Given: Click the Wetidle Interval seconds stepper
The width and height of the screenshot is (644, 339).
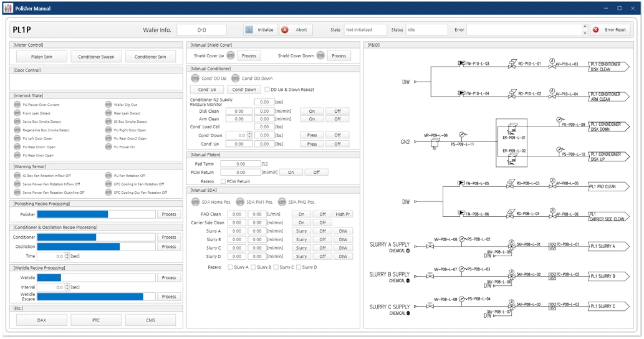Looking at the screenshot, I should (x=67, y=287).
